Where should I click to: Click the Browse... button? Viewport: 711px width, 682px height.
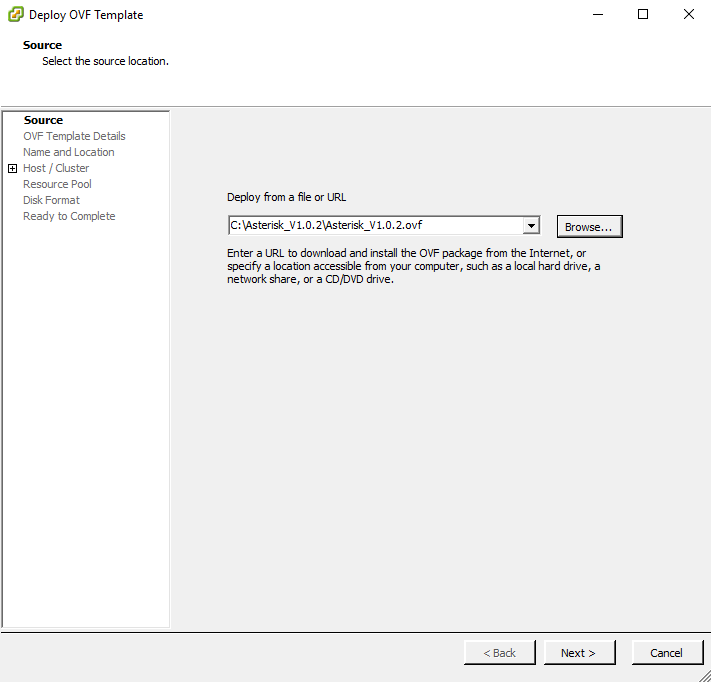589,227
